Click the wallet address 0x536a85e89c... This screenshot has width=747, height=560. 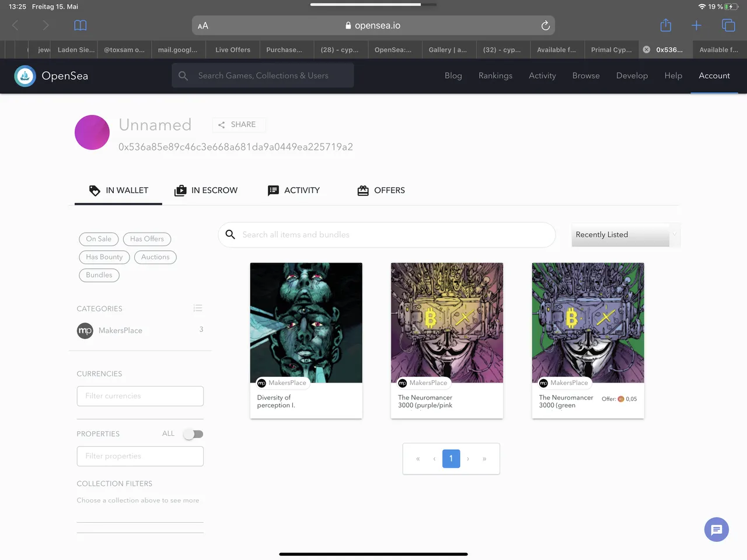click(x=236, y=147)
